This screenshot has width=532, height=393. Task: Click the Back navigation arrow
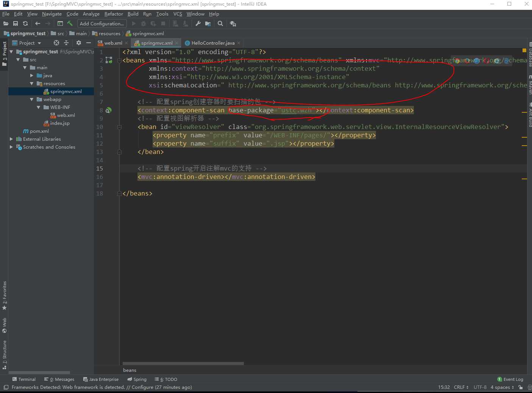37,23
